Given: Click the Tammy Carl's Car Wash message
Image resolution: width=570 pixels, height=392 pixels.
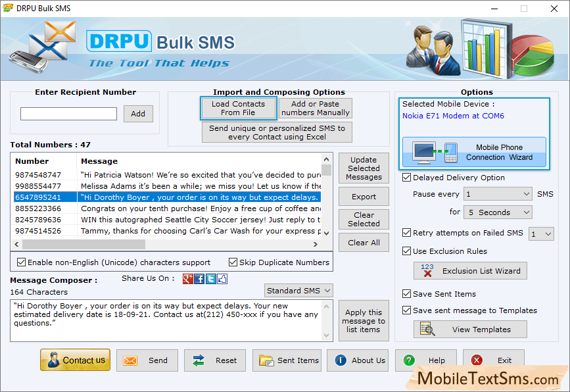Looking at the screenshot, I should point(201,232).
